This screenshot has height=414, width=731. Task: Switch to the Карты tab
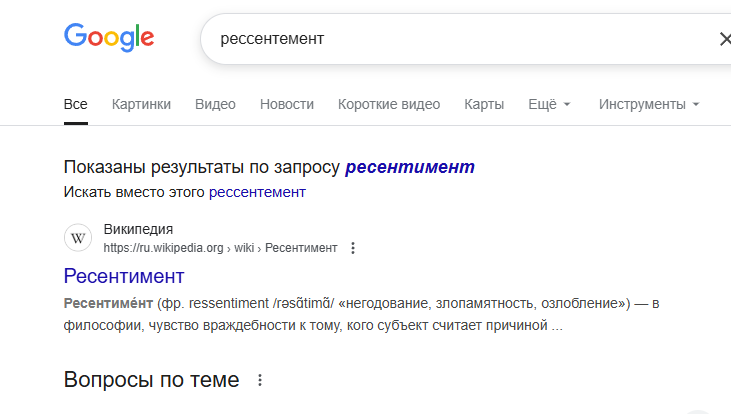click(484, 104)
